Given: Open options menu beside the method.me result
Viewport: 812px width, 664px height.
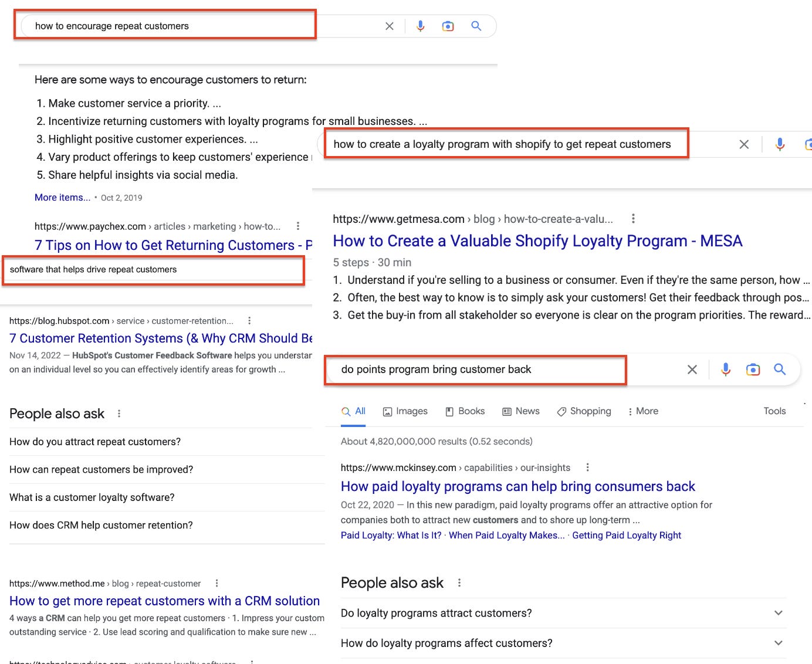Looking at the screenshot, I should [x=216, y=584].
